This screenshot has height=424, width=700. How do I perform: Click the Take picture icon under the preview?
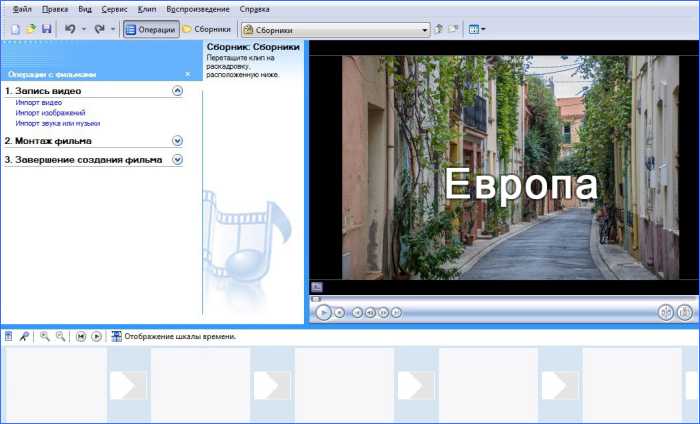(684, 312)
